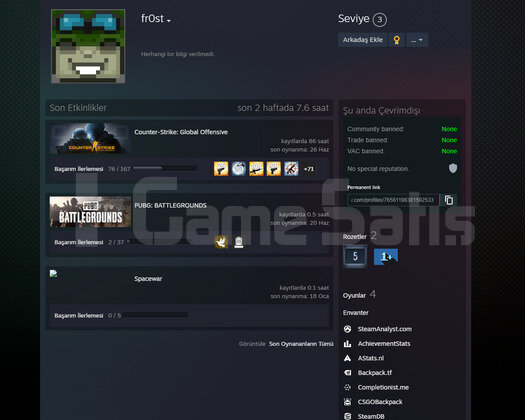Show the +71 more CS:GO achievements

[309, 169]
